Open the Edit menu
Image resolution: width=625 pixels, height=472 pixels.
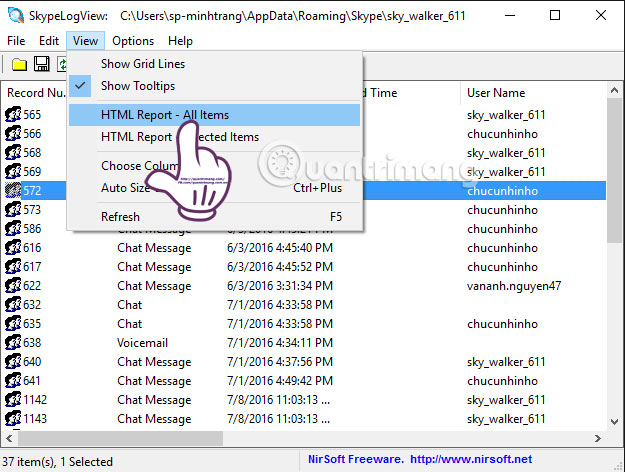pyautogui.click(x=49, y=41)
